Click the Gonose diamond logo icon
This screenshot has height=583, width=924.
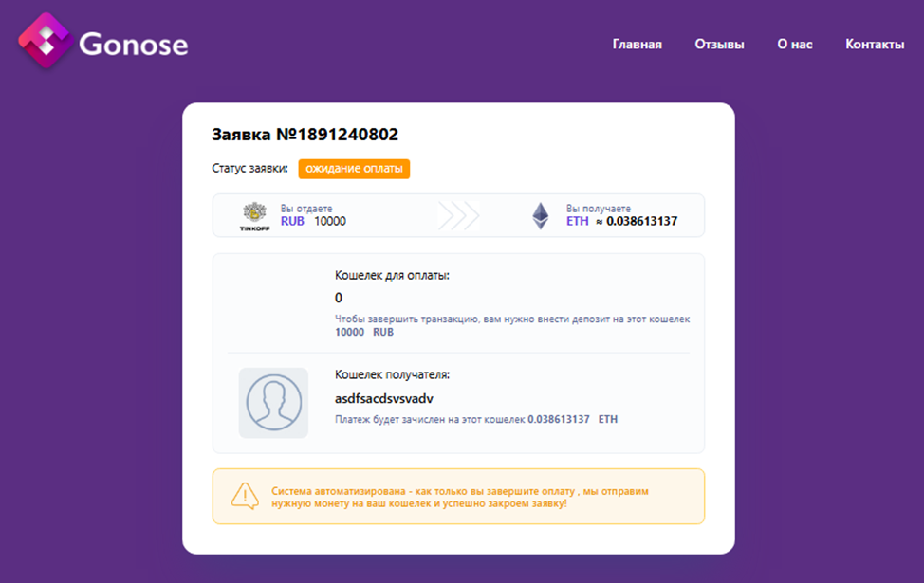pos(46,39)
